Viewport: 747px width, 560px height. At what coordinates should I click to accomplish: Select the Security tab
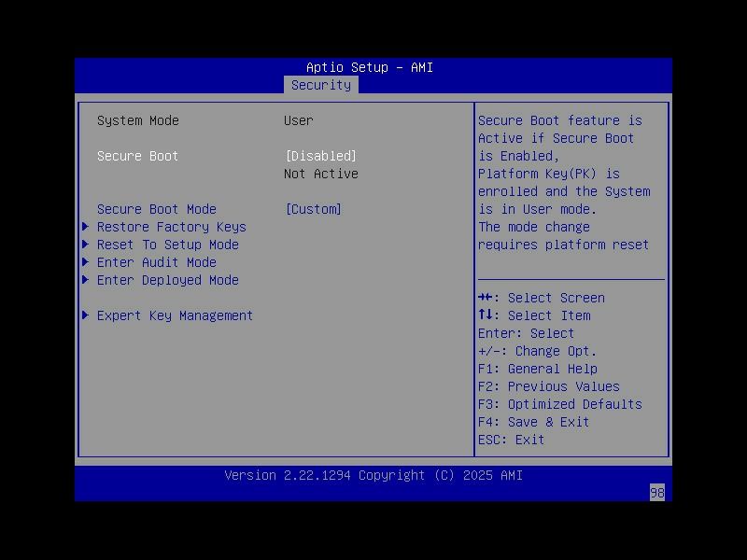click(320, 85)
